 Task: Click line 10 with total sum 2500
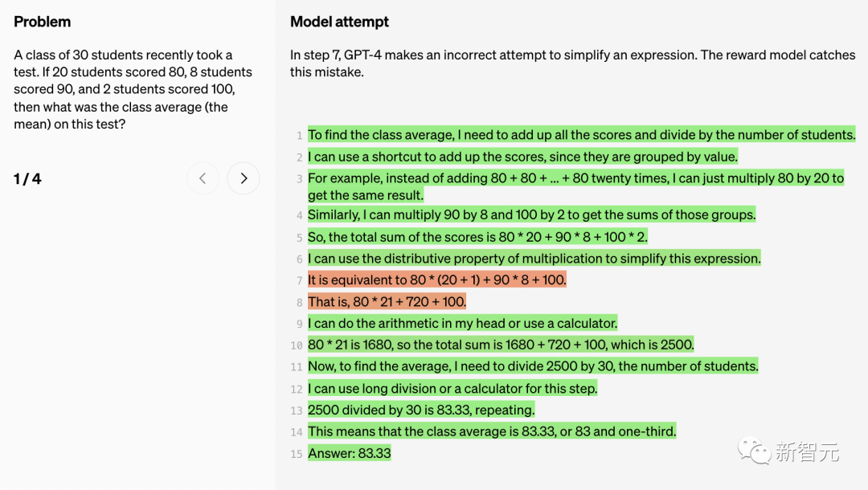(x=501, y=345)
